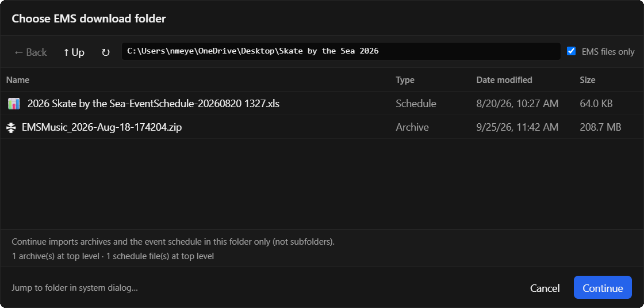
Task: Click the 9/25/26, 11:42 AM date
Action: coord(517,127)
